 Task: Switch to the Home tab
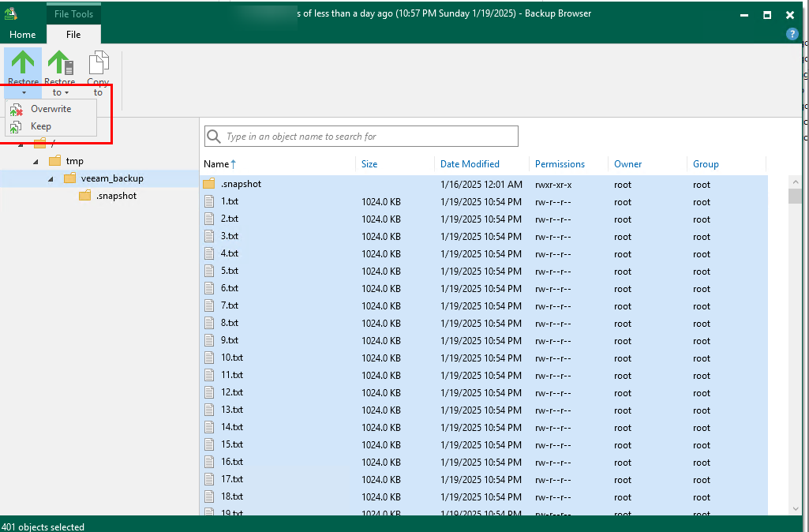[x=22, y=35]
